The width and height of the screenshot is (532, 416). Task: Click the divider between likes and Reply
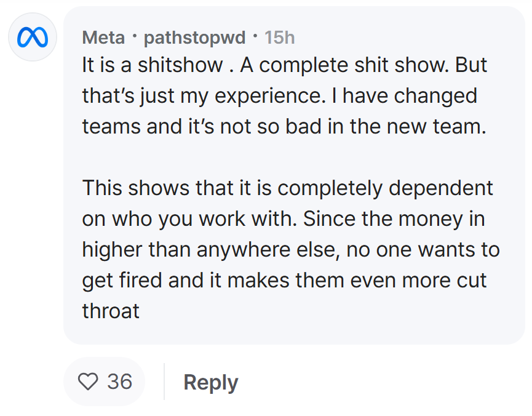coord(164,382)
